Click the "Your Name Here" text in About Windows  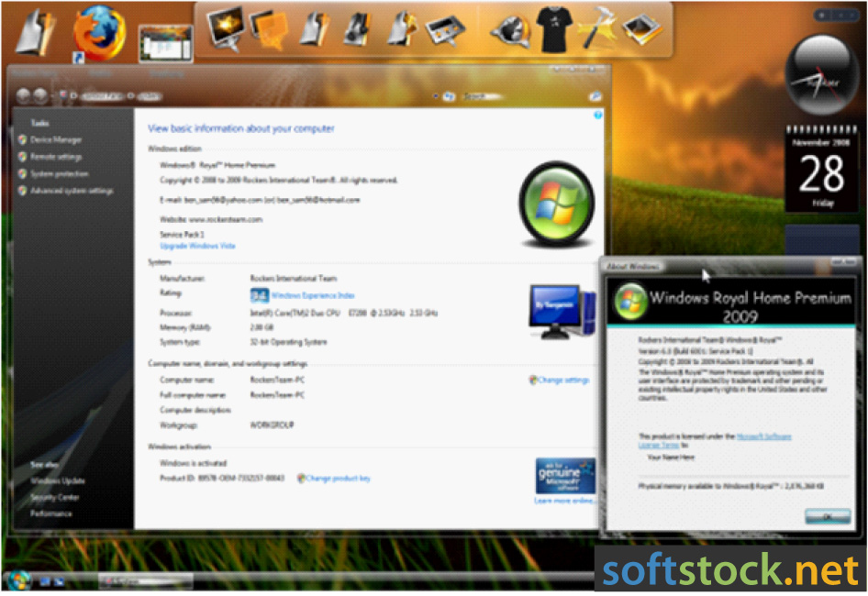[671, 458]
